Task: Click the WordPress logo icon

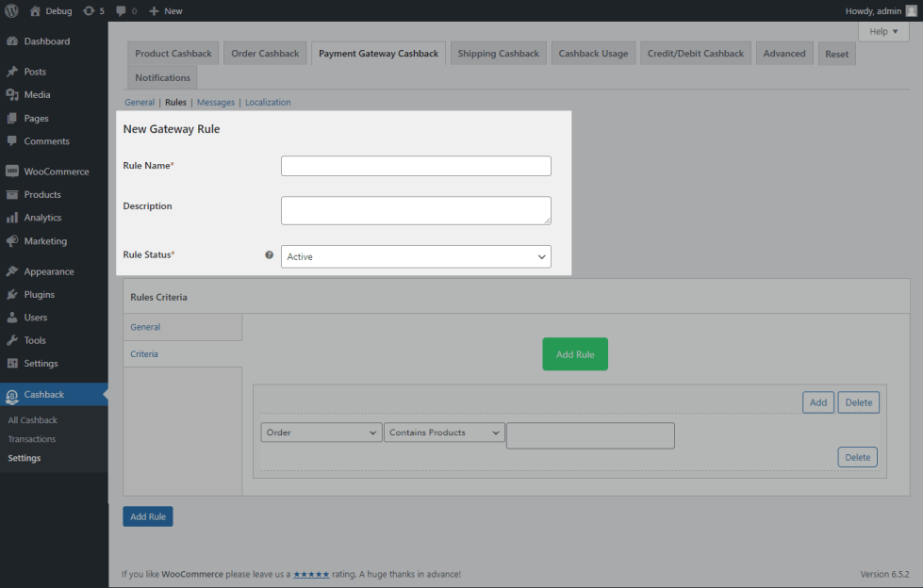Action: pos(12,10)
